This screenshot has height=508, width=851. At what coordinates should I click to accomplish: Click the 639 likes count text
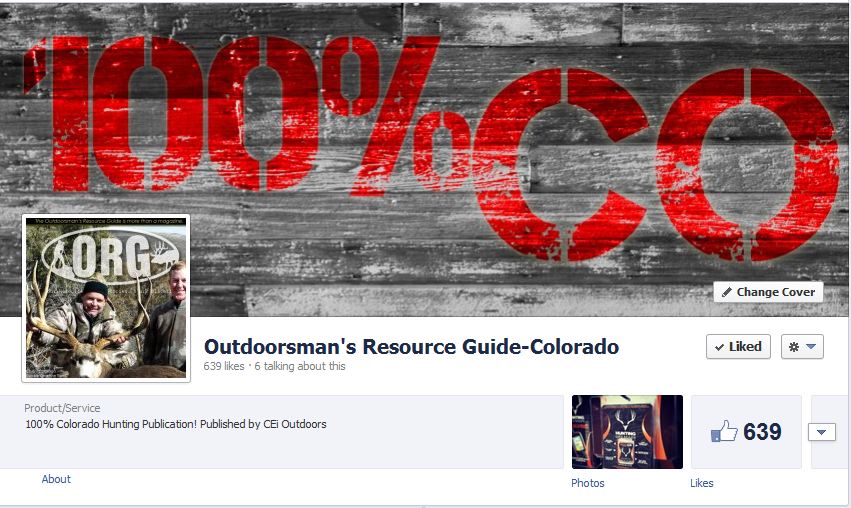click(x=224, y=366)
